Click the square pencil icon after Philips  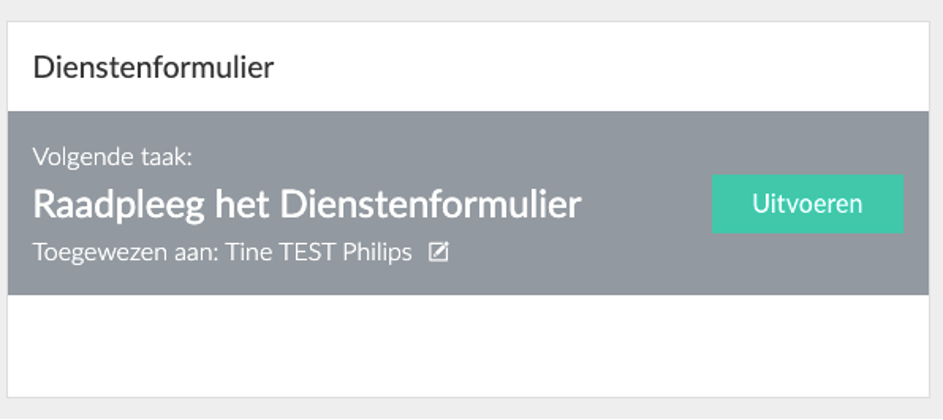[438, 252]
